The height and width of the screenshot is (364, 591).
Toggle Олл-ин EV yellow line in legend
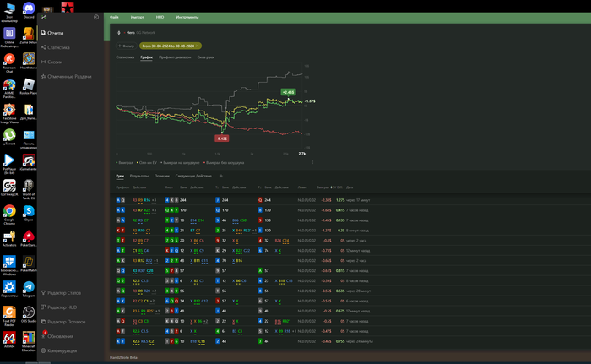(x=147, y=162)
